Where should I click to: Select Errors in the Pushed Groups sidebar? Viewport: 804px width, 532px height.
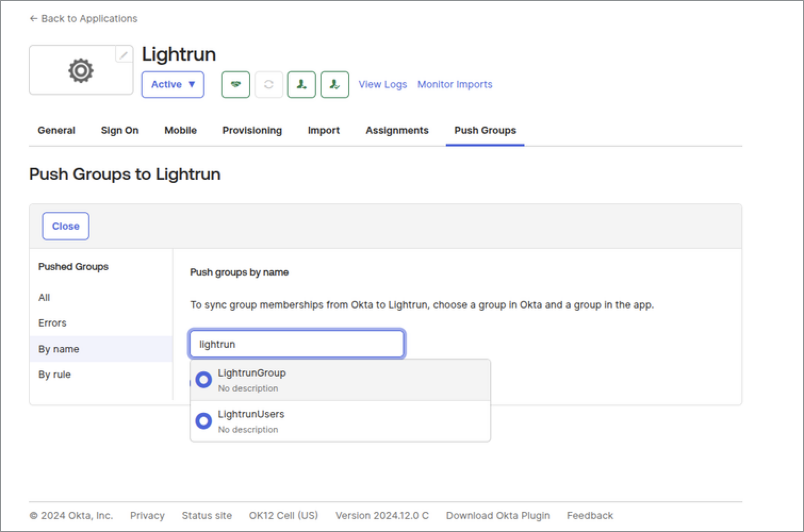52,323
